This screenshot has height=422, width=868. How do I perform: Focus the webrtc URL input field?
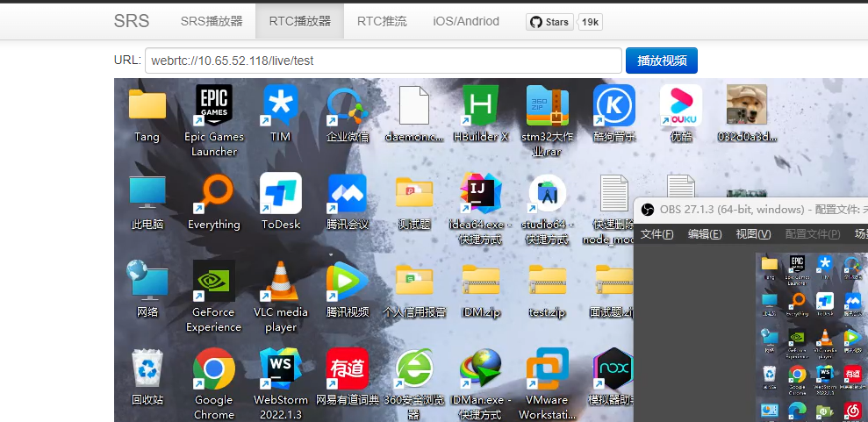pos(383,61)
